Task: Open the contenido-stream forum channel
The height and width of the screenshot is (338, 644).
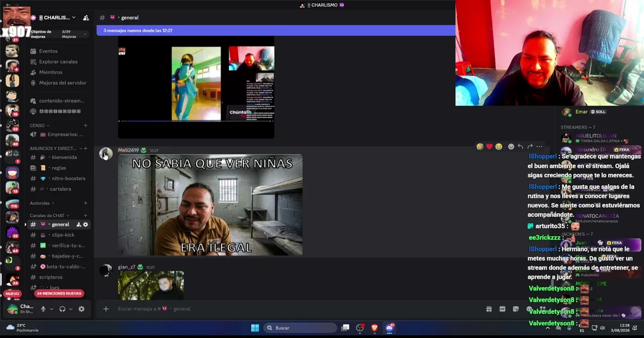Action: click(x=58, y=101)
